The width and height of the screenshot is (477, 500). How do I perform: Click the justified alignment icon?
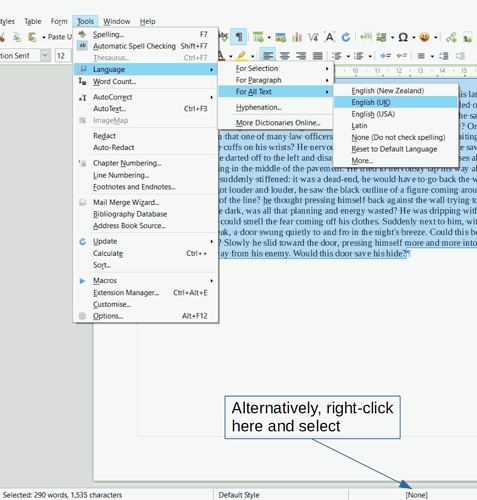pyautogui.click(x=318, y=56)
